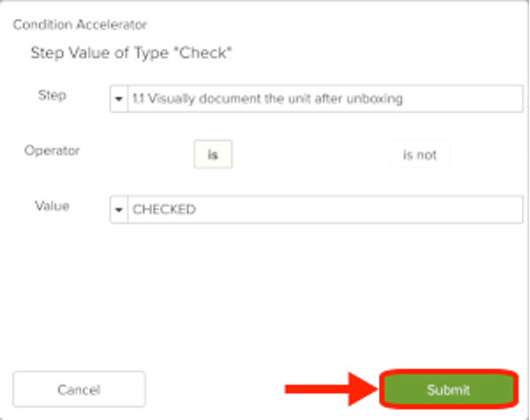Click the 'Condition Accelerator' title text

tap(79, 25)
